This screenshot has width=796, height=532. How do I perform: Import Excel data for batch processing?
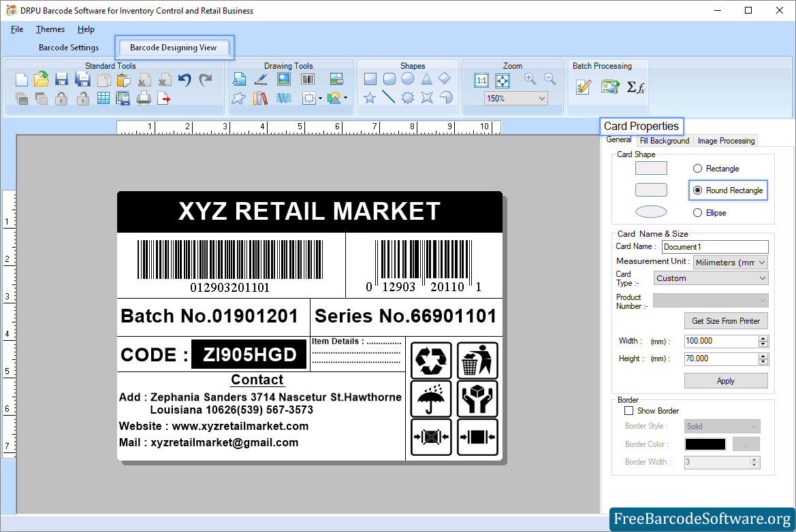[609, 87]
